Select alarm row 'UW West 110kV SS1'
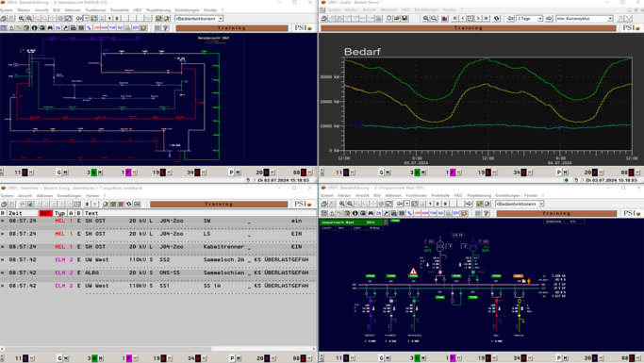 [158, 286]
